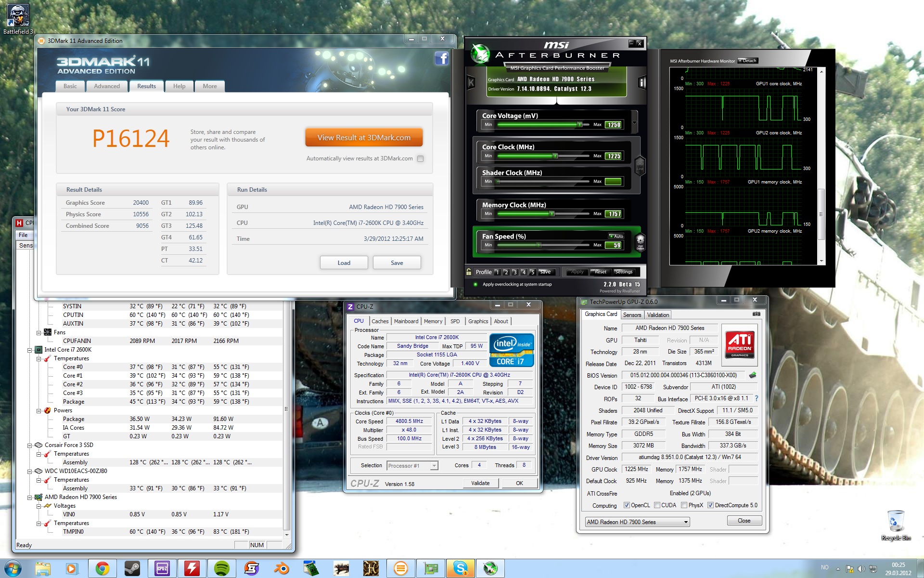The height and width of the screenshot is (578, 924).
Task: Click the Afterburner left 'K' Kombustor icon
Action: pos(471,83)
